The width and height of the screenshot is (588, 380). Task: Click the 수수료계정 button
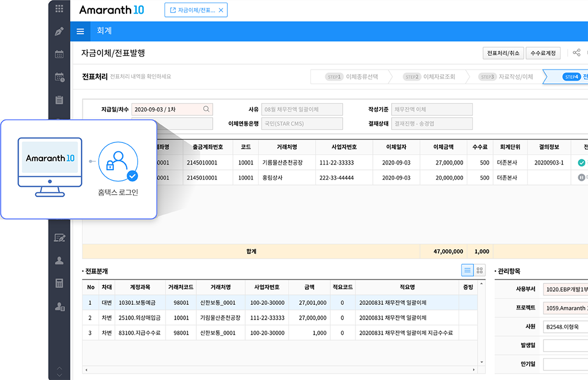(543, 53)
